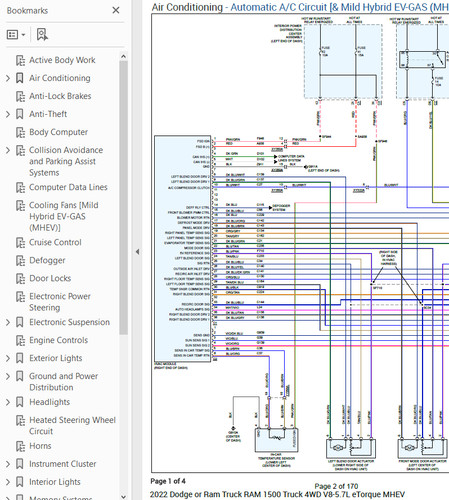449x500 pixels.
Task: Select Electronic Suspension bookmark label
Action: click(69, 322)
